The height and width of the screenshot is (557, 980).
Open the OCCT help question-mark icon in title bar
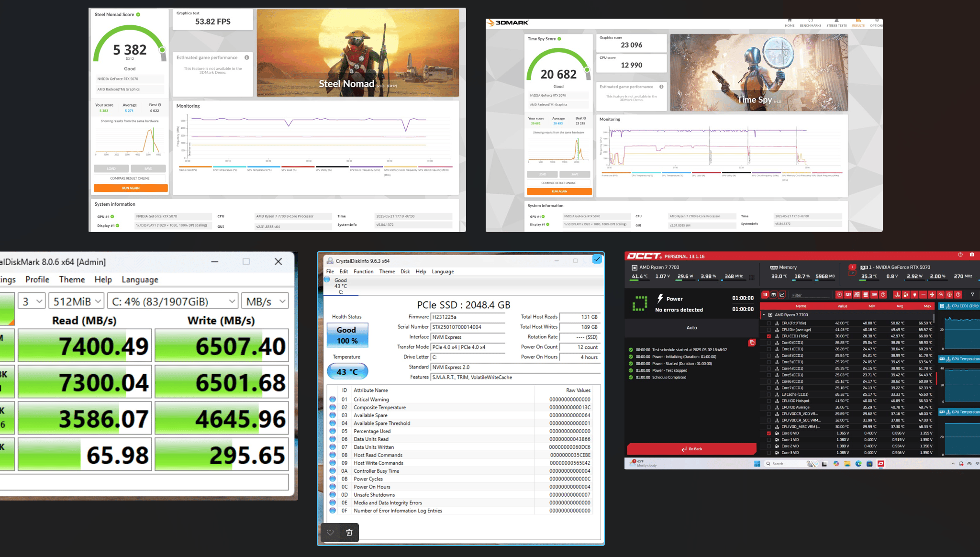960,255
